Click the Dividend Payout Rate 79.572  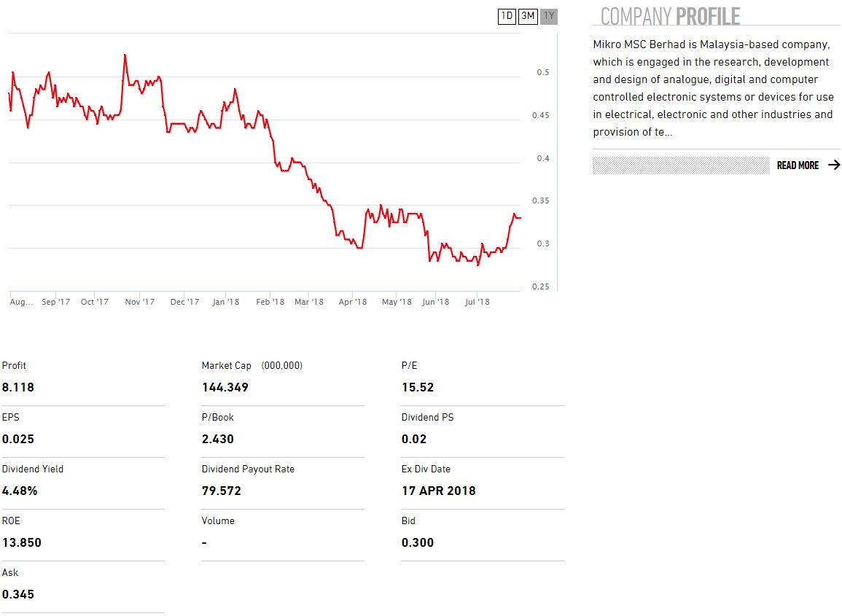tap(222, 491)
